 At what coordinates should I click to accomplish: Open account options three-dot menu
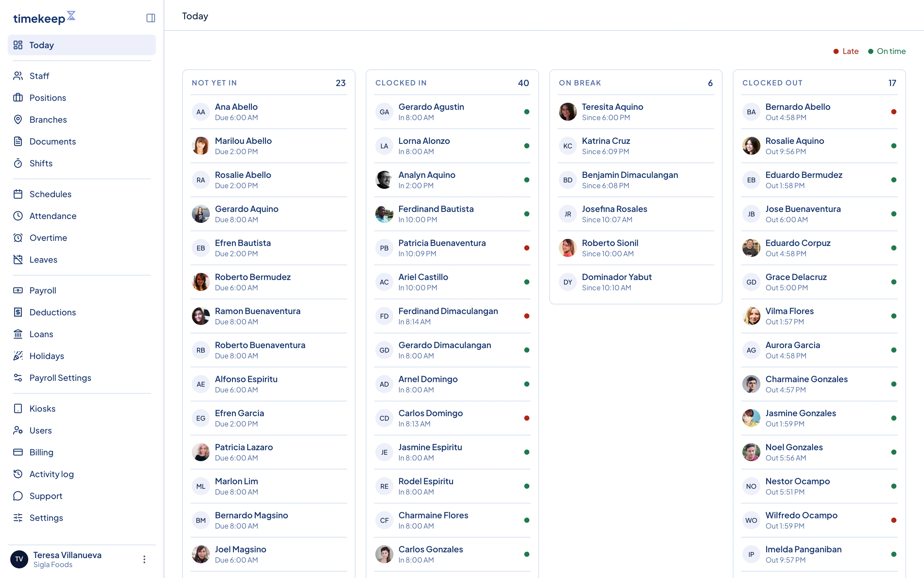[x=144, y=559]
